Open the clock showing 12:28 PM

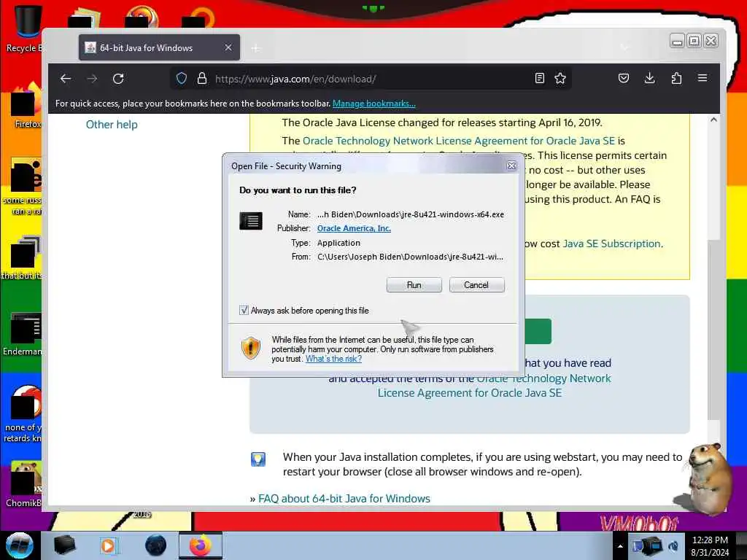tap(710, 545)
